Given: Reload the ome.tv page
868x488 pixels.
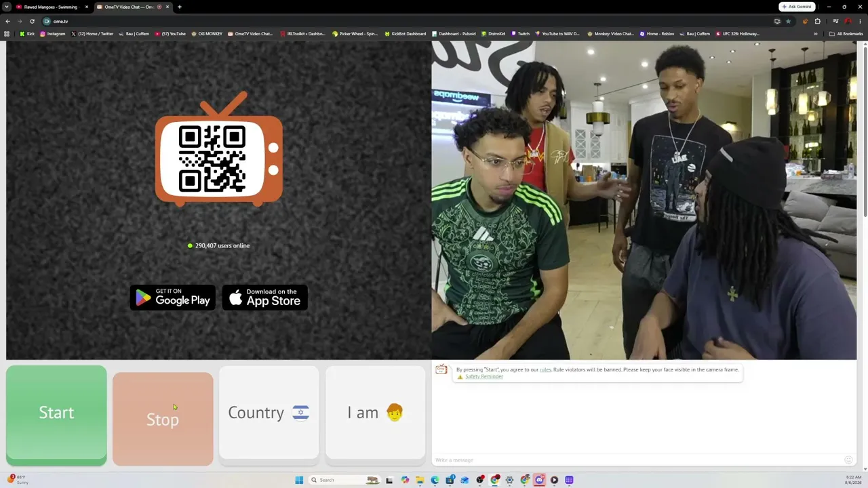Looking at the screenshot, I should (x=32, y=21).
